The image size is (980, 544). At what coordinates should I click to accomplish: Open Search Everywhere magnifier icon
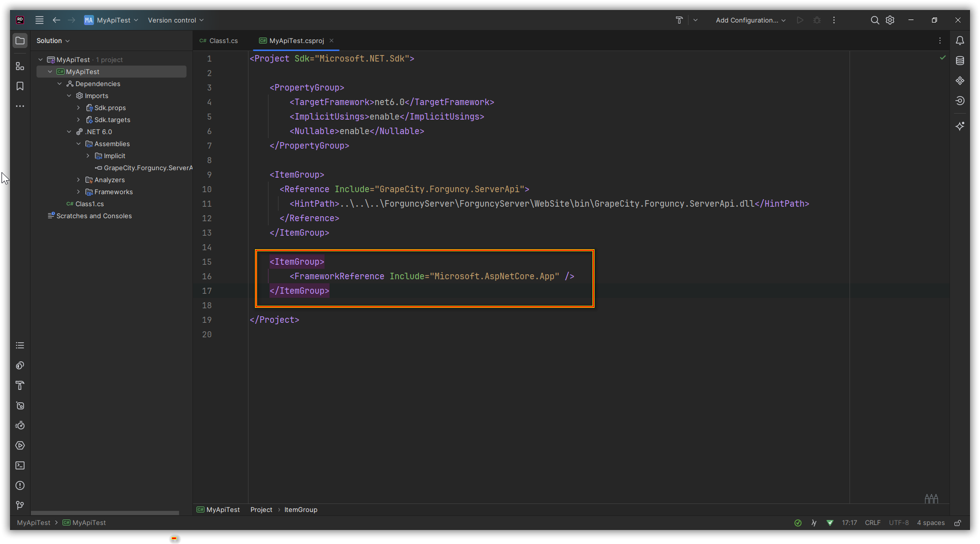[x=874, y=20]
